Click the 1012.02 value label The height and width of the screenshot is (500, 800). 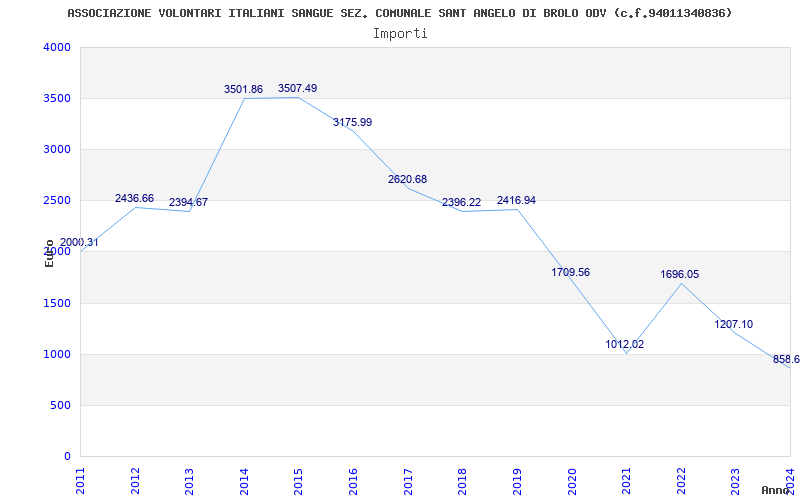tap(625, 344)
